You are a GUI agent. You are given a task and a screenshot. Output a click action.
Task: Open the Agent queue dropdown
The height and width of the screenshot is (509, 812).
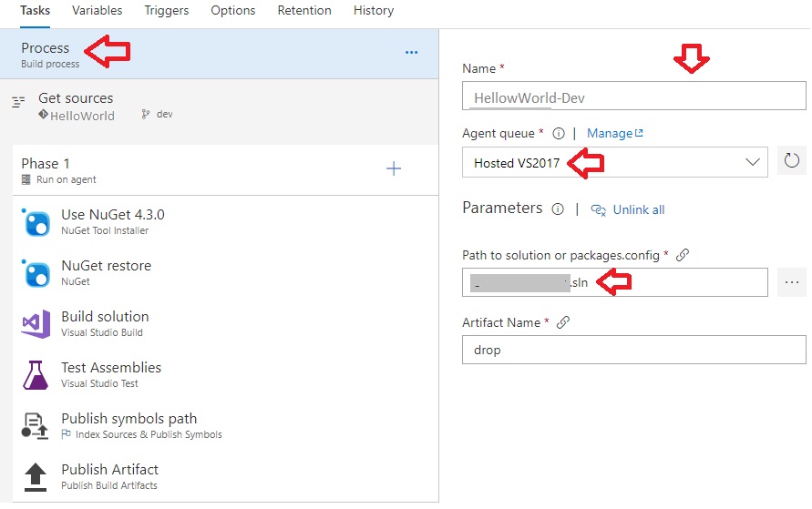[615, 162]
